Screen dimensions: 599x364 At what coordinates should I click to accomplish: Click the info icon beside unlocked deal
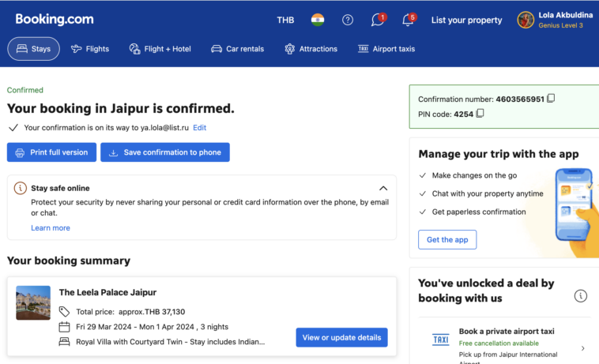point(581,296)
